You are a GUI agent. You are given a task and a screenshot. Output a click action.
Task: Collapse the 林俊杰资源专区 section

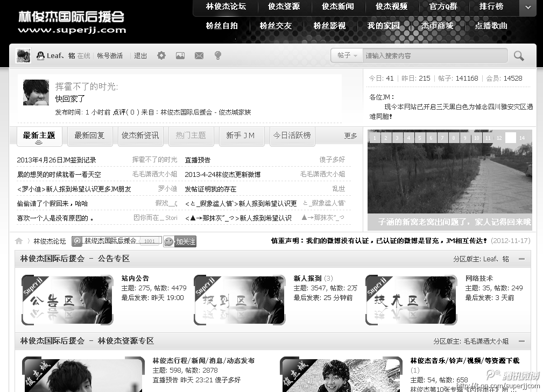[521, 341]
